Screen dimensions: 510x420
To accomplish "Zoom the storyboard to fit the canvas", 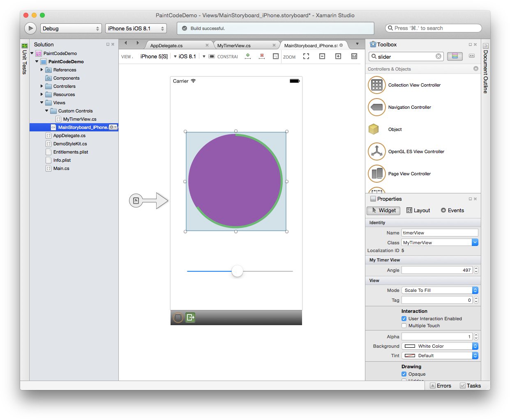I will (306, 57).
